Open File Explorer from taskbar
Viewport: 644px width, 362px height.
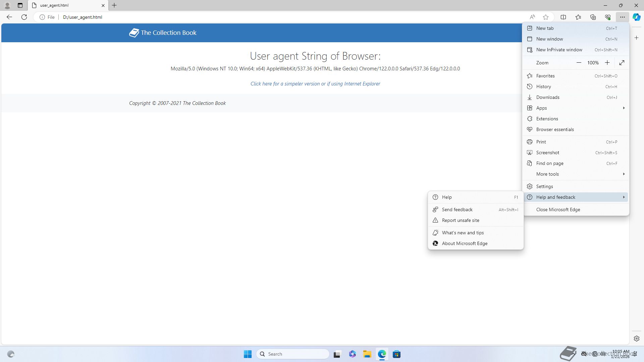point(367,354)
